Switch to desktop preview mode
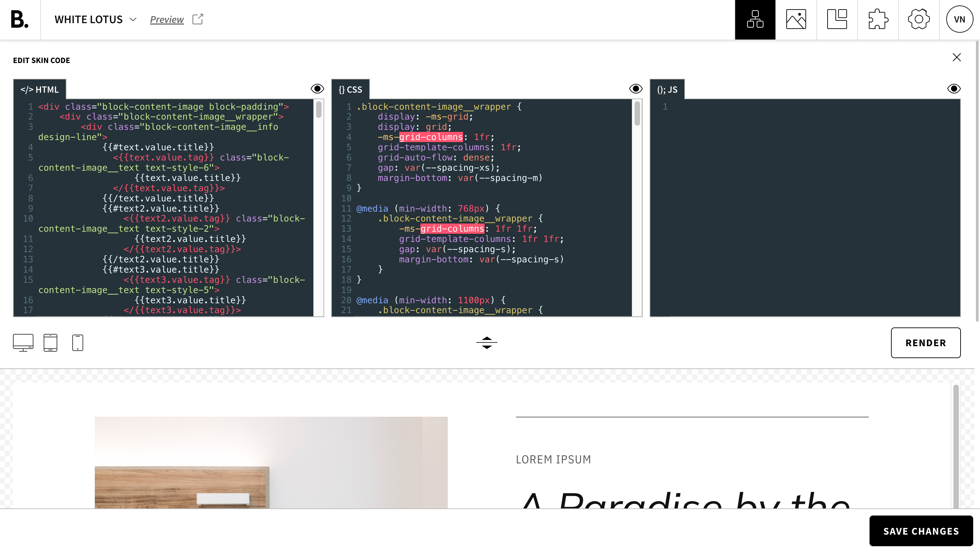Screen dimensions: 980x552 (x=23, y=343)
